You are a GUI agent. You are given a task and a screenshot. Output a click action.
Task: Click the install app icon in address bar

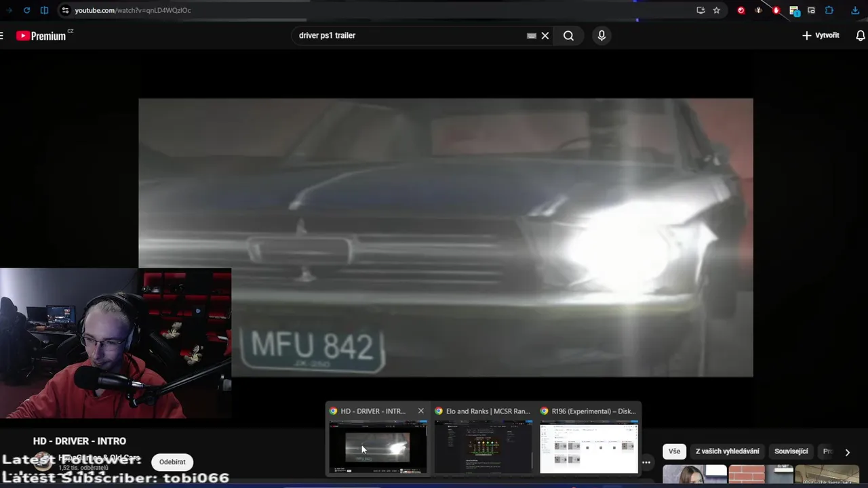pyautogui.click(x=701, y=10)
